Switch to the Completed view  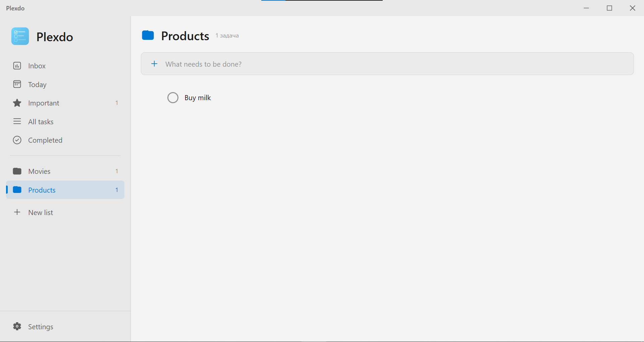coord(45,140)
